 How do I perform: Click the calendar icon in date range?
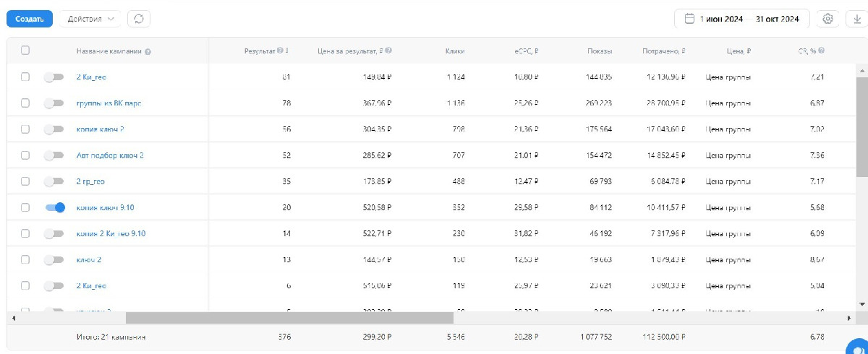[689, 20]
